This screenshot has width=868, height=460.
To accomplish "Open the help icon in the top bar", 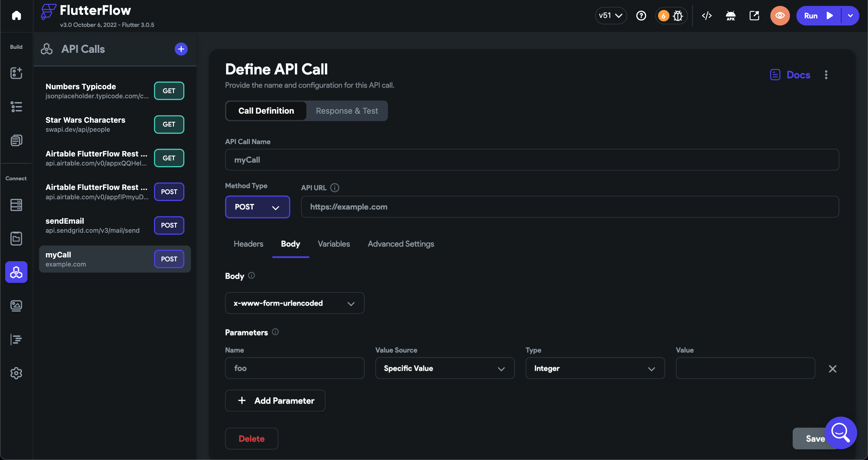I will click(x=641, y=15).
